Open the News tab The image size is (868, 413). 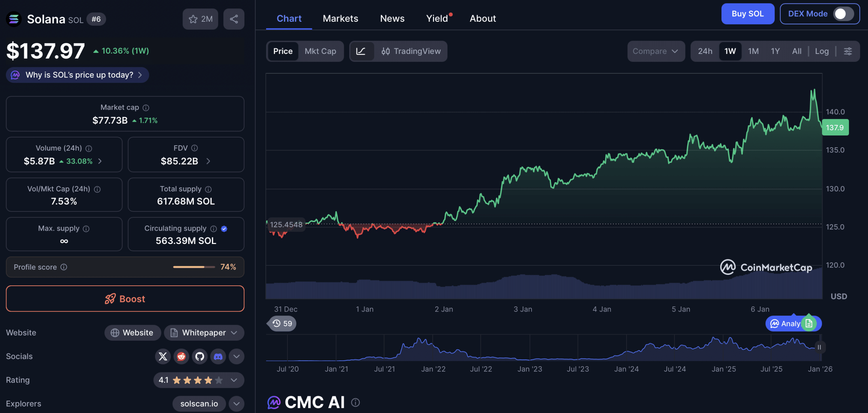[x=392, y=18]
